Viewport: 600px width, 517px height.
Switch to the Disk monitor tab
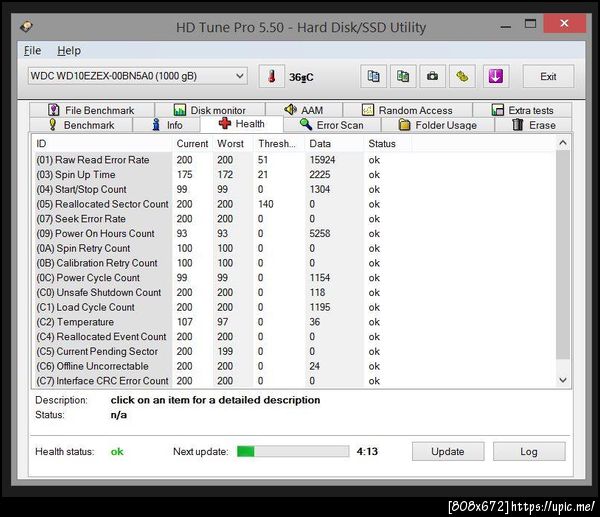tap(210, 110)
